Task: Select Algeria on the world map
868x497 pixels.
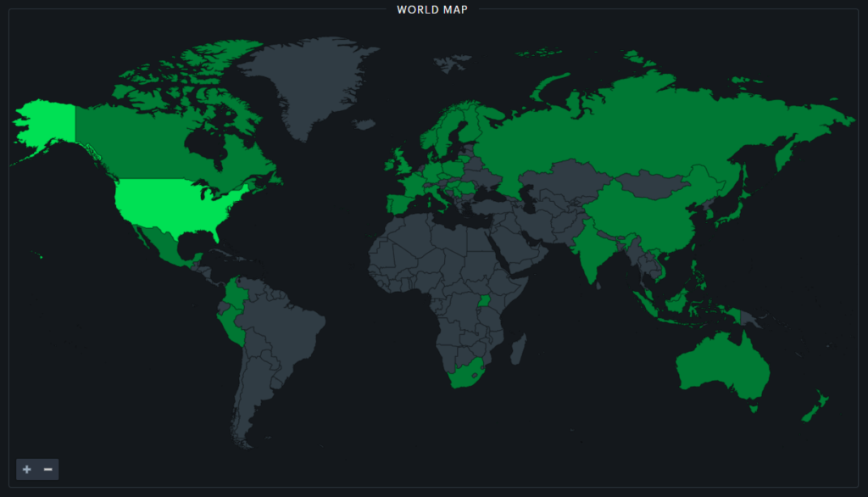Action: pos(413,236)
